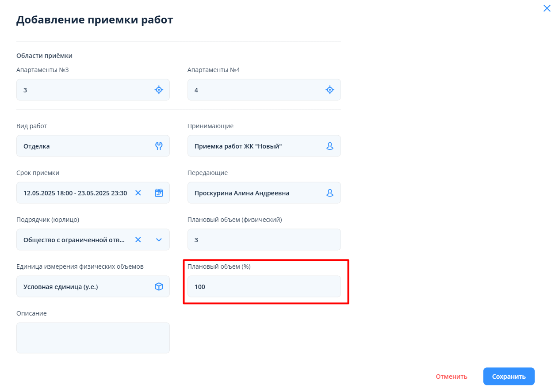Click the Апартаменты №3 input value

(84, 90)
